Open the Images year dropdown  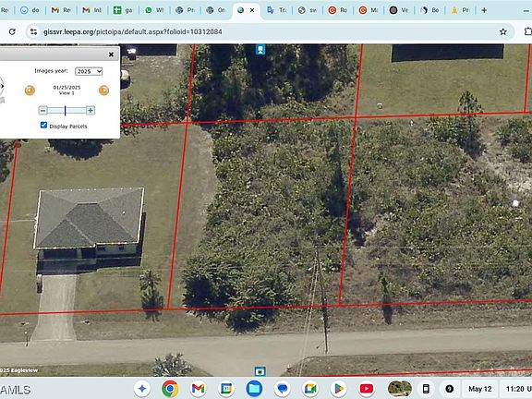click(89, 71)
